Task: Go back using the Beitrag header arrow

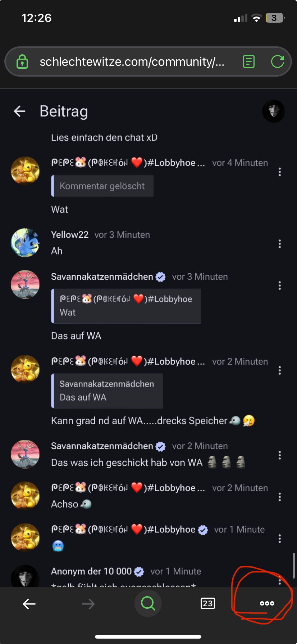Action: pyautogui.click(x=19, y=111)
